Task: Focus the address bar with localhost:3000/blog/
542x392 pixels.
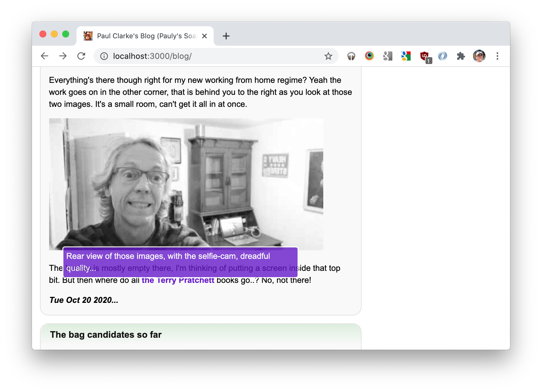Action: coord(216,56)
